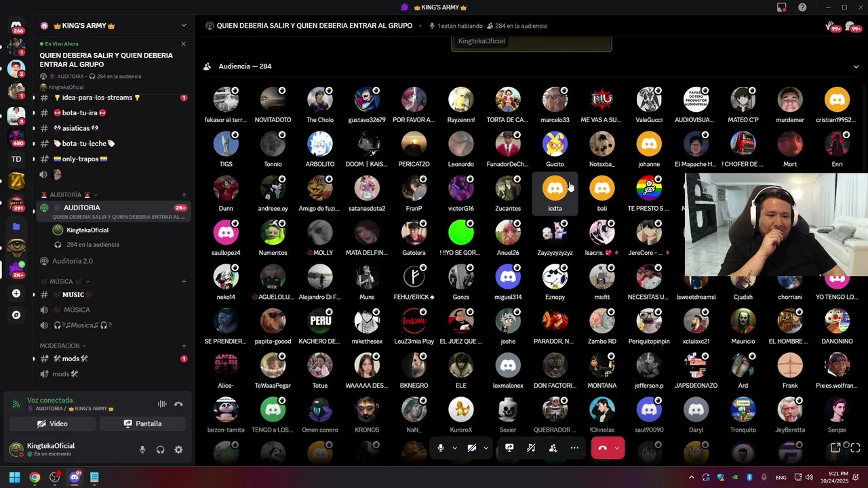Show hidden system tray icons chevron
Image resolution: width=868 pixels, height=488 pixels.
[691, 477]
